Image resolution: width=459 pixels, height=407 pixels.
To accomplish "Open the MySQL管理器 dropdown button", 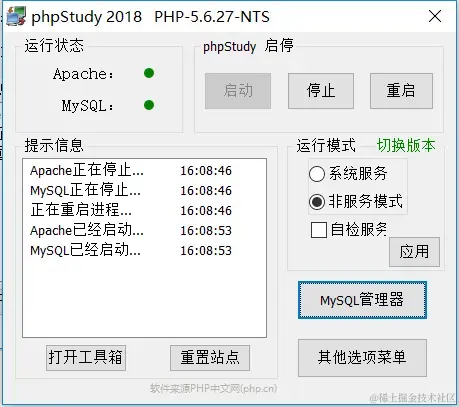I will point(362,300).
